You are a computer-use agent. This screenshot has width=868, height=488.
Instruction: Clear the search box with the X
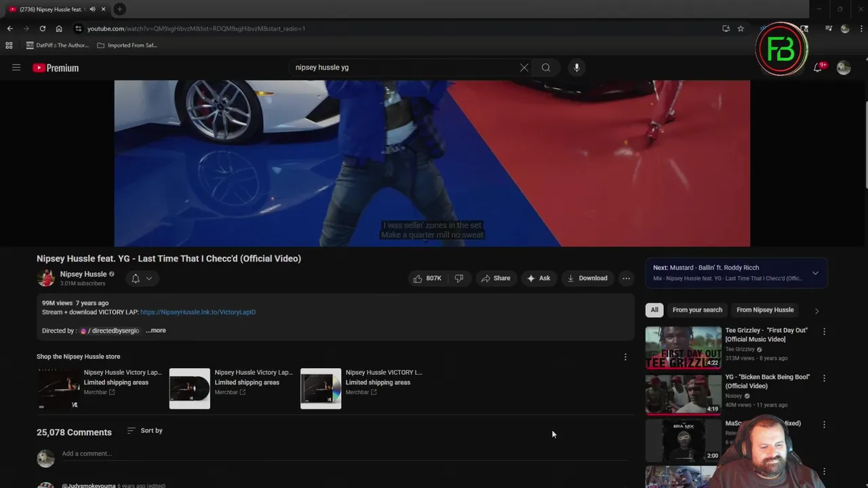tap(524, 68)
